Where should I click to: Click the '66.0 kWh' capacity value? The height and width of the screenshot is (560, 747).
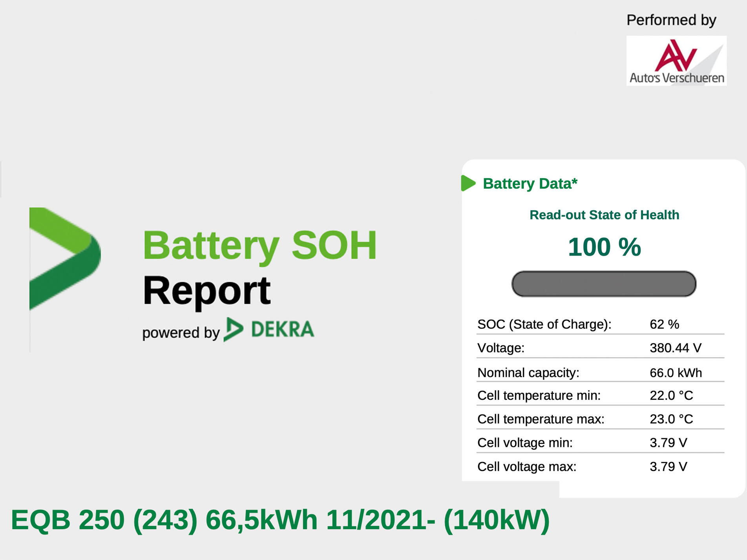676,372
